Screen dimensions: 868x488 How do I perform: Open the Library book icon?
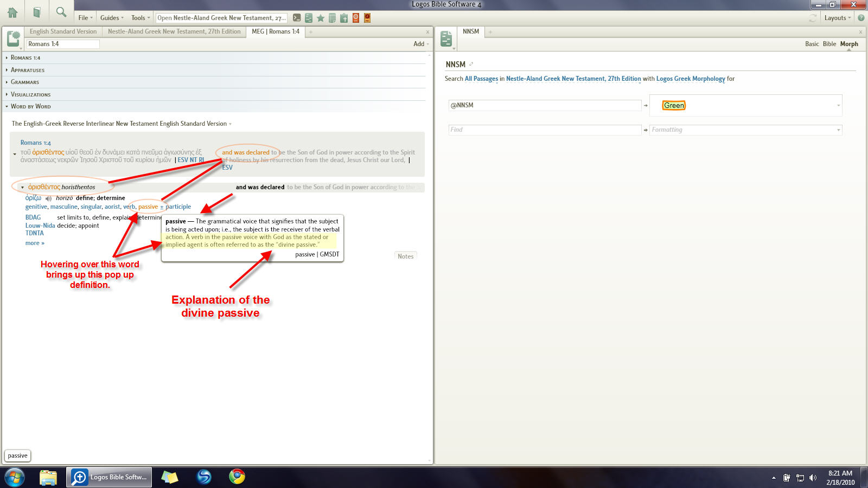coord(37,12)
